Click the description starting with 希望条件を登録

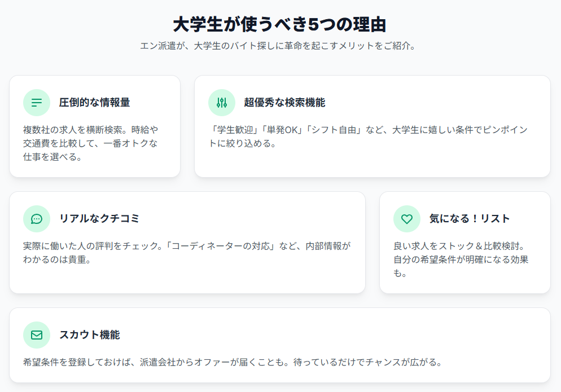(232, 362)
